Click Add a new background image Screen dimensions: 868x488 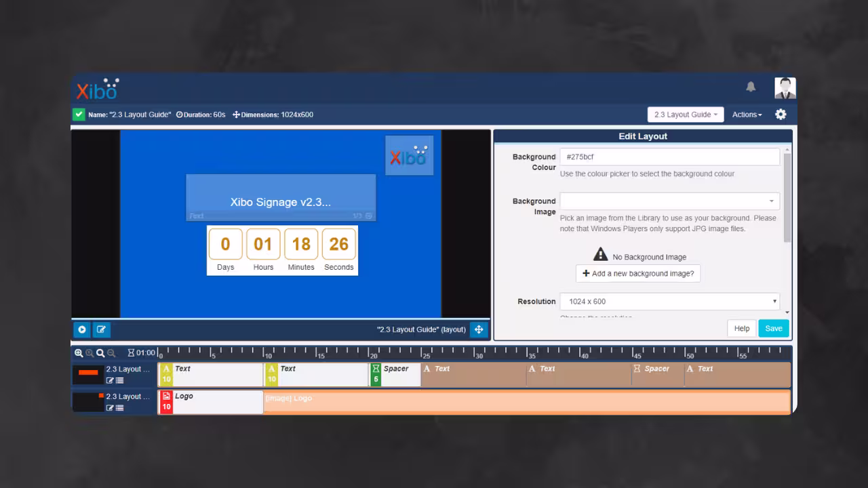(x=638, y=273)
